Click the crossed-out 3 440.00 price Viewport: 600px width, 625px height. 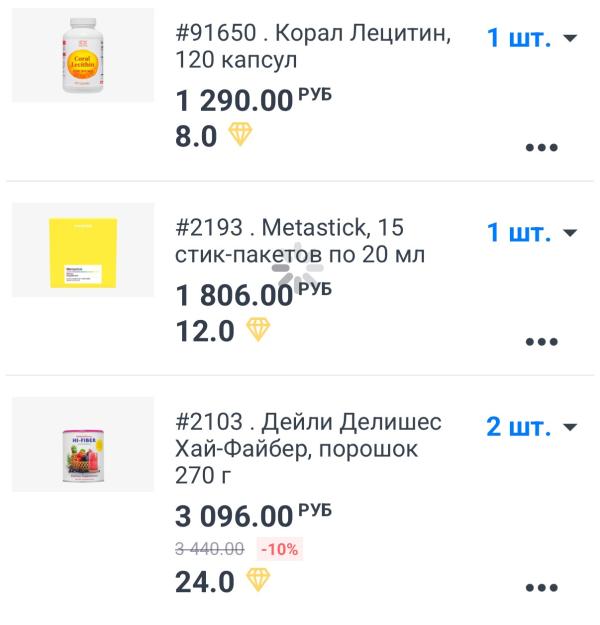pyautogui.click(x=210, y=548)
